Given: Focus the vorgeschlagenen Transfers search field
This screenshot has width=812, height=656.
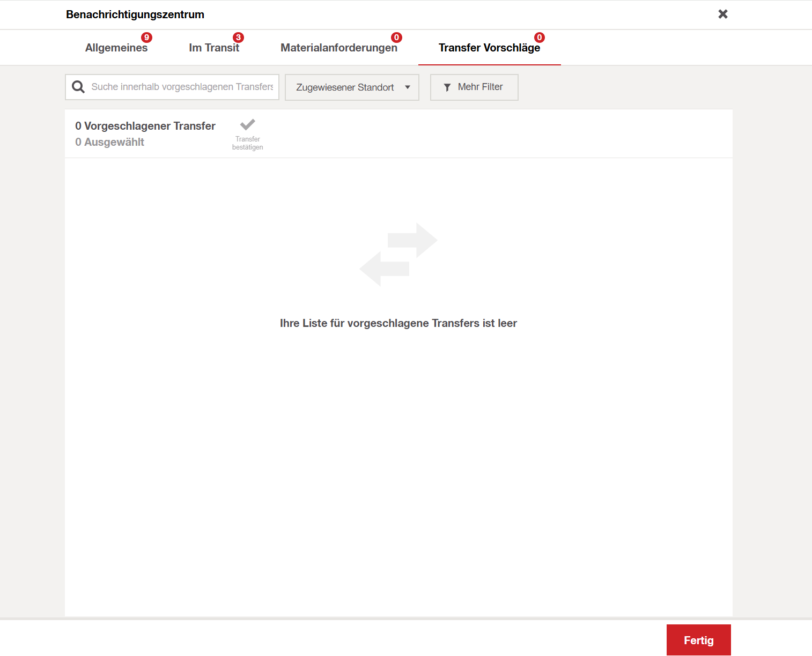Looking at the screenshot, I should click(x=182, y=87).
